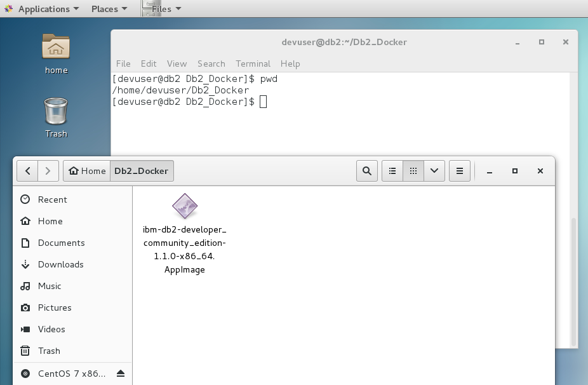Screen dimensions: 588x385
Task: Click the /home/devuser/Db2_Docker output line
Action: [180, 90]
